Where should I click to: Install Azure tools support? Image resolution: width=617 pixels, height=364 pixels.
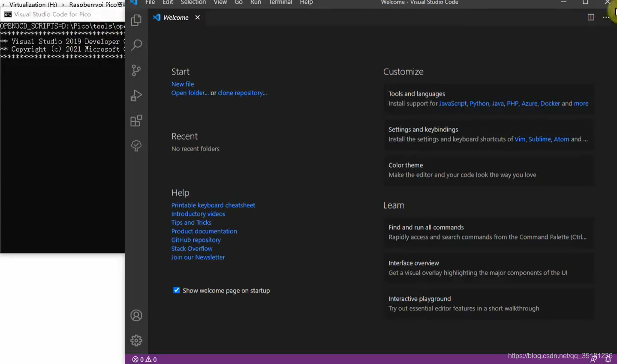pos(529,103)
